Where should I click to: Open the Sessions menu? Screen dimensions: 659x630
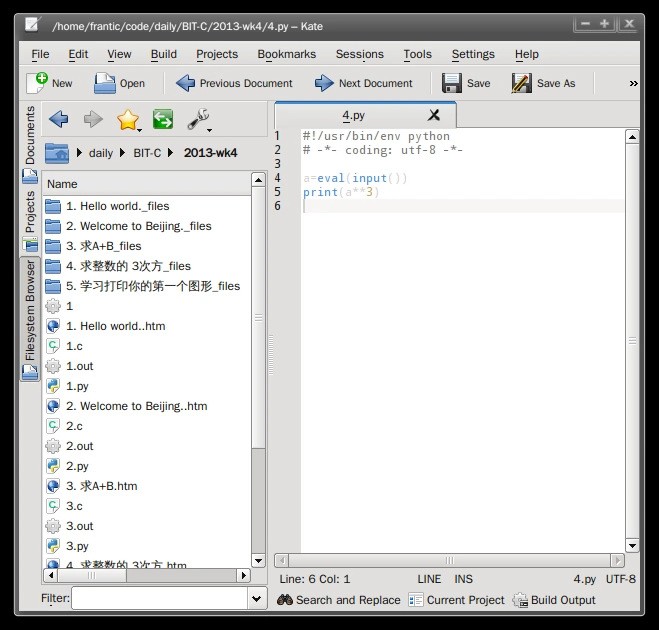[359, 54]
